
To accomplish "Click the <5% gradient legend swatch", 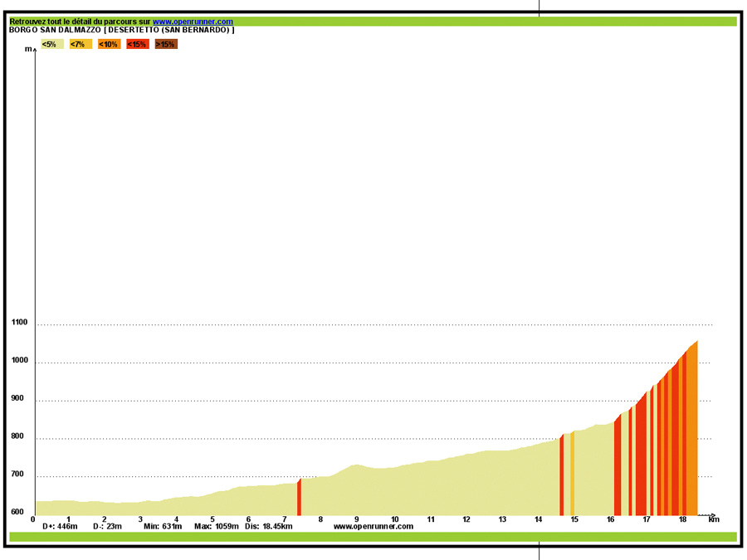I will 52,44.
